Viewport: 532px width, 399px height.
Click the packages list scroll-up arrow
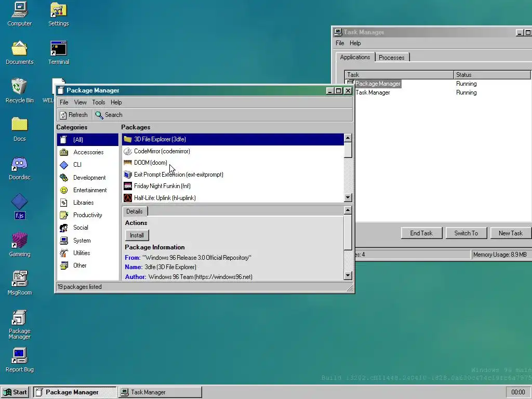pos(348,138)
